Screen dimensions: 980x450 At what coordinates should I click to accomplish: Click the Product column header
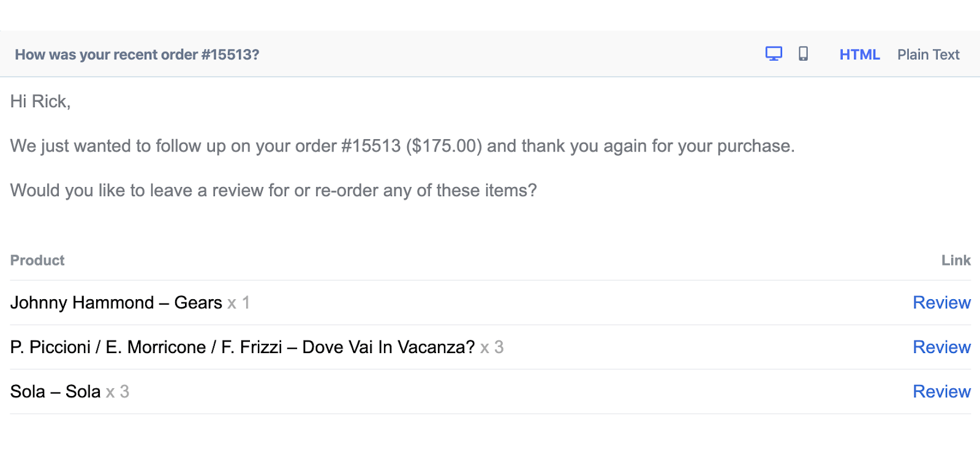tap(37, 260)
